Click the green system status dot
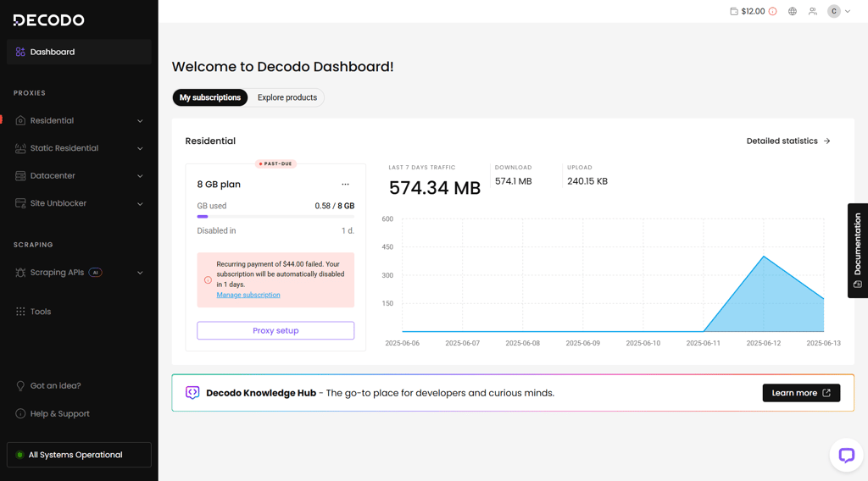The height and width of the screenshot is (481, 868). [19, 455]
